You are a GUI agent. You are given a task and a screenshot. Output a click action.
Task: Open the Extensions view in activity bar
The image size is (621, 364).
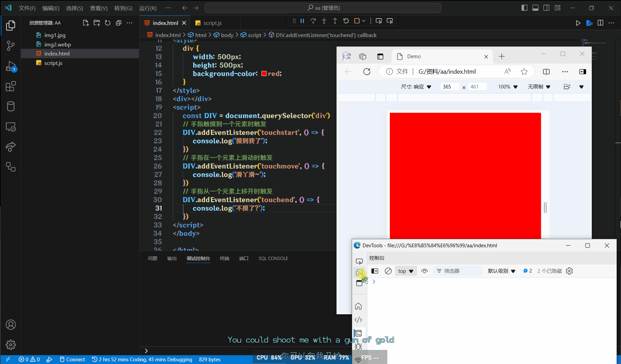coord(10,86)
